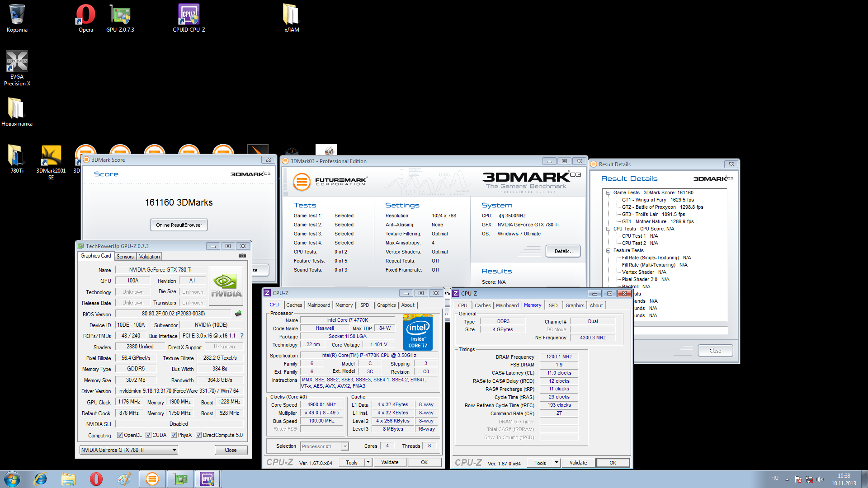Switch to Sensors tab in GPU-Z

click(125, 257)
